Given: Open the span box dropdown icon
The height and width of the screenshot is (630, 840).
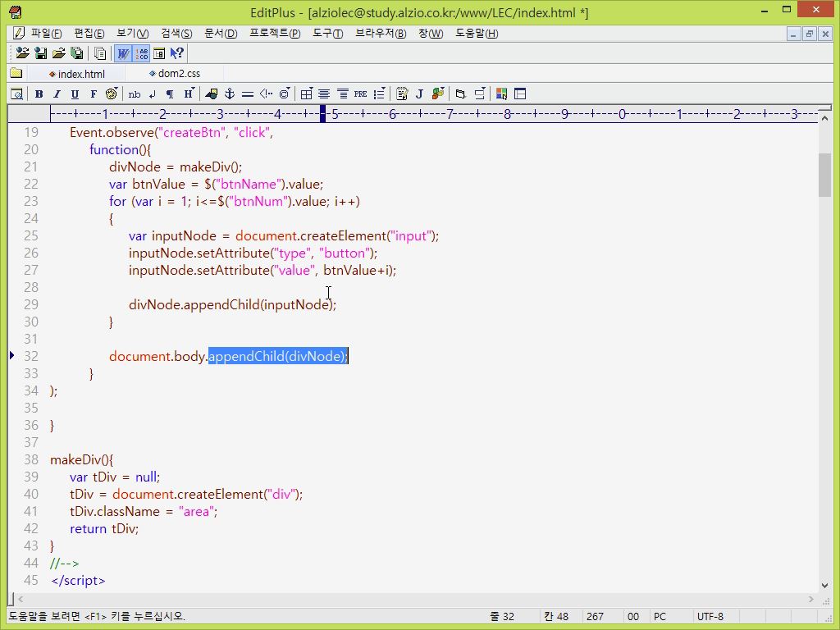Looking at the screenshot, I should (x=479, y=94).
